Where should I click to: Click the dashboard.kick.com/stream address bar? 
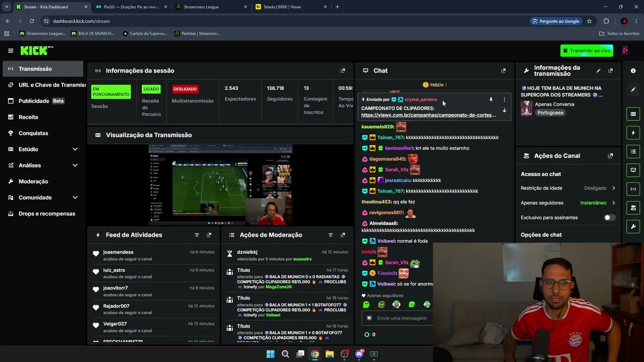coord(81,21)
